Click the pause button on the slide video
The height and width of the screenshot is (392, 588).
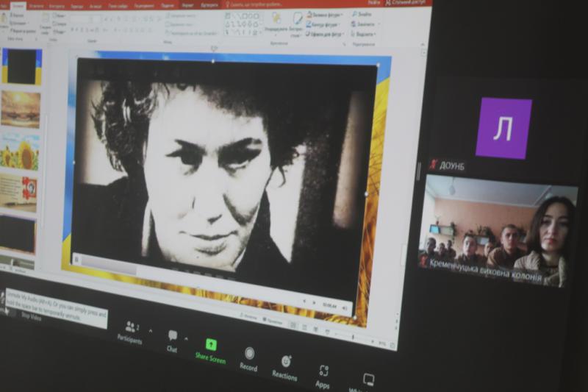point(77,259)
